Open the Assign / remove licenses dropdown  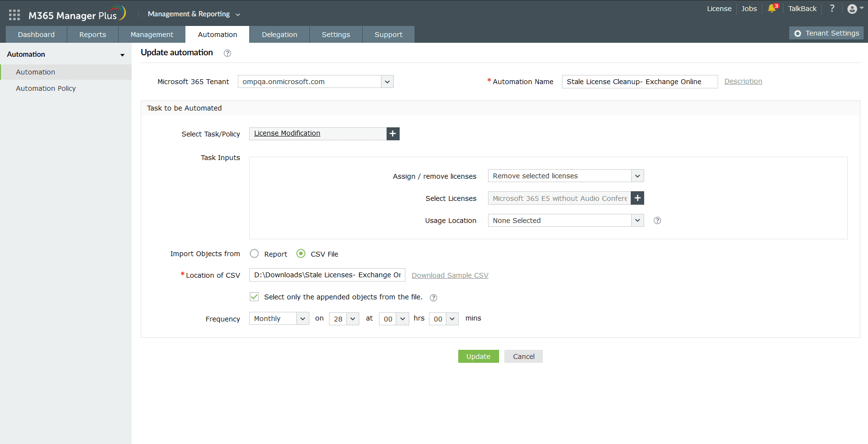tap(637, 175)
